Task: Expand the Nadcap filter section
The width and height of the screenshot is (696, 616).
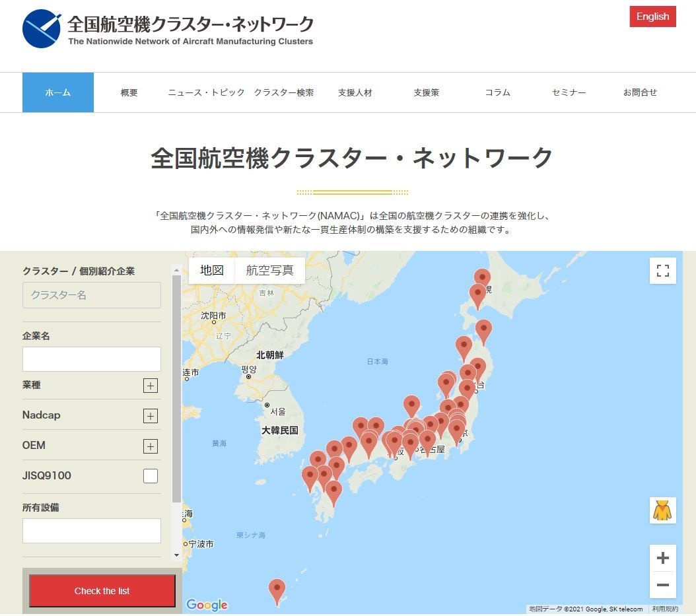Action: (x=151, y=416)
